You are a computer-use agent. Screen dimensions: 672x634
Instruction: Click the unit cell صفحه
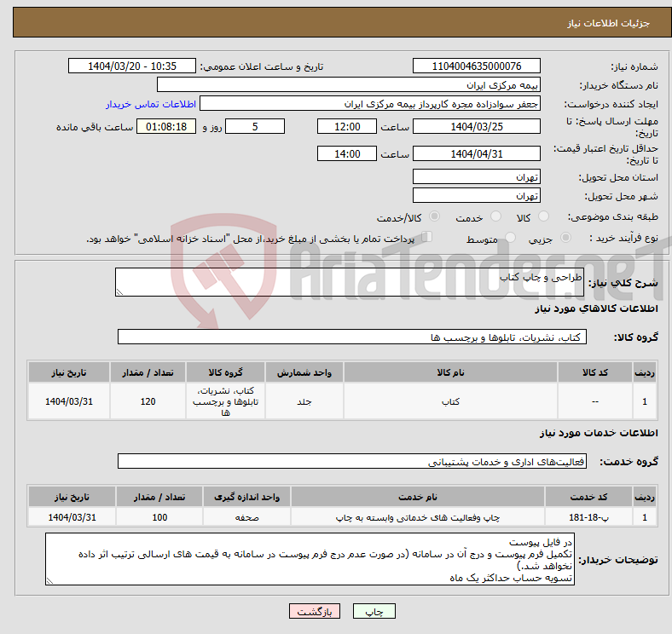tap(246, 517)
